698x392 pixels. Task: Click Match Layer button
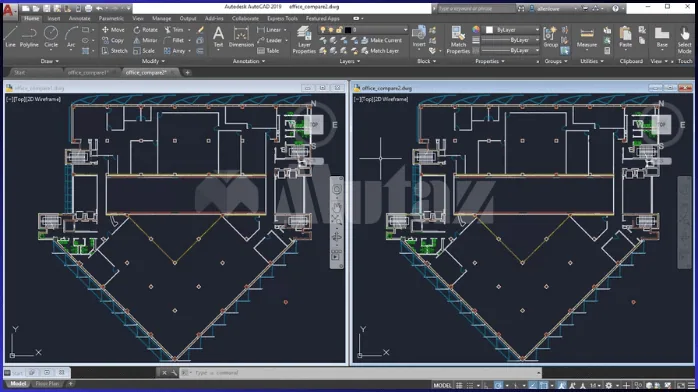pos(380,51)
